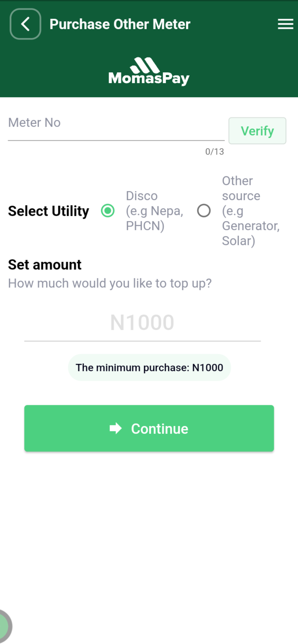
Task: Select the Other source radio button
Action: 204,211
